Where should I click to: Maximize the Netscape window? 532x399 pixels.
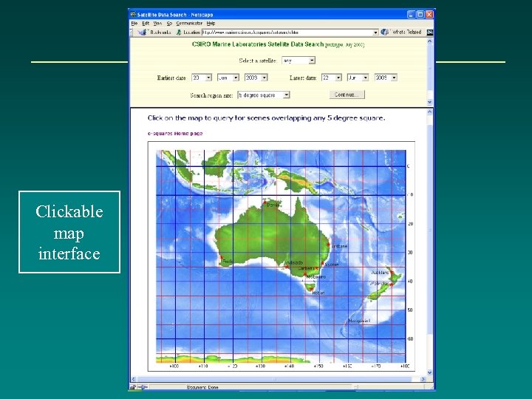420,15
